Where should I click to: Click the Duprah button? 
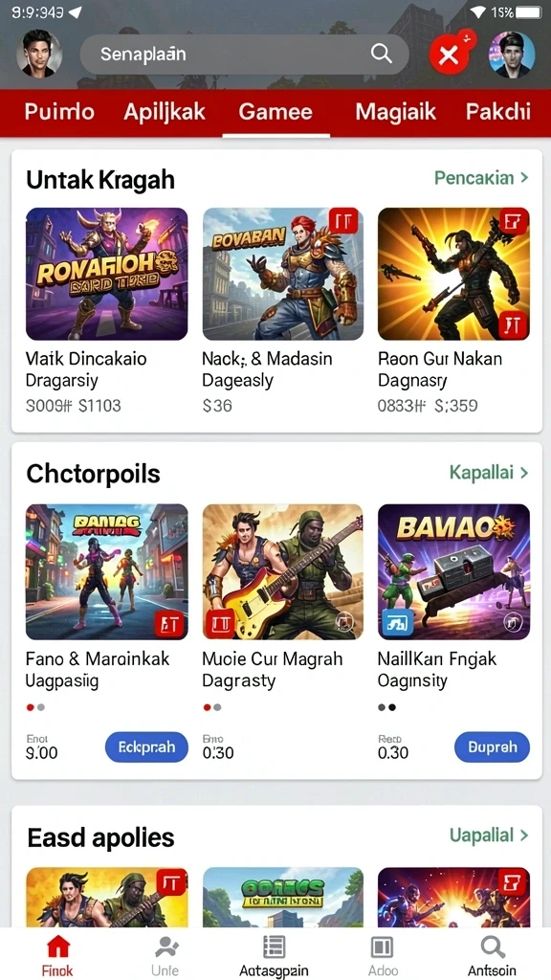(x=492, y=746)
